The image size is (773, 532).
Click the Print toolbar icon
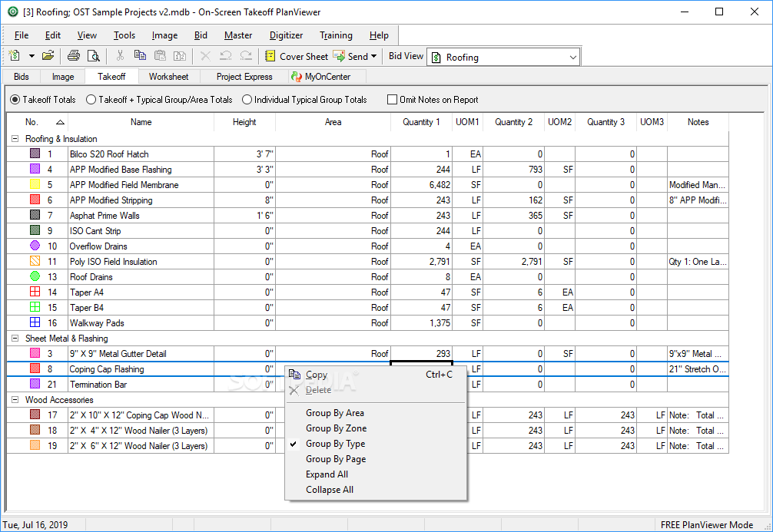tap(74, 56)
